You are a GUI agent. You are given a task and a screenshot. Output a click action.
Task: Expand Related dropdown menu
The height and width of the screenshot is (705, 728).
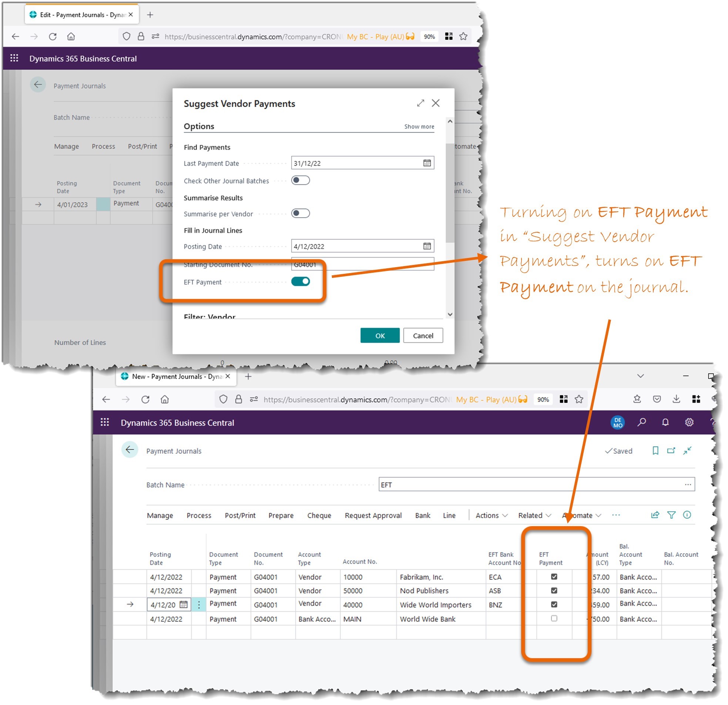(x=534, y=516)
